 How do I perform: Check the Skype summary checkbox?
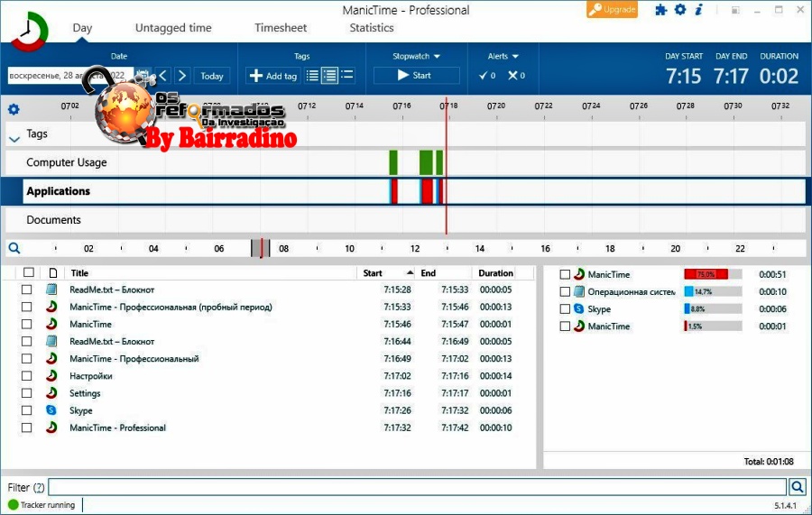(x=565, y=309)
